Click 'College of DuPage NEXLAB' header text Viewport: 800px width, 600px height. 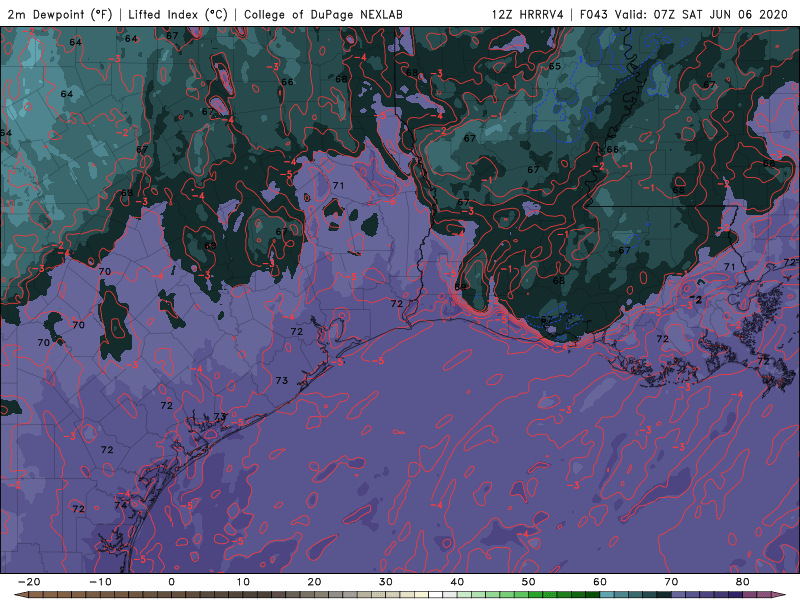pyautogui.click(x=323, y=14)
